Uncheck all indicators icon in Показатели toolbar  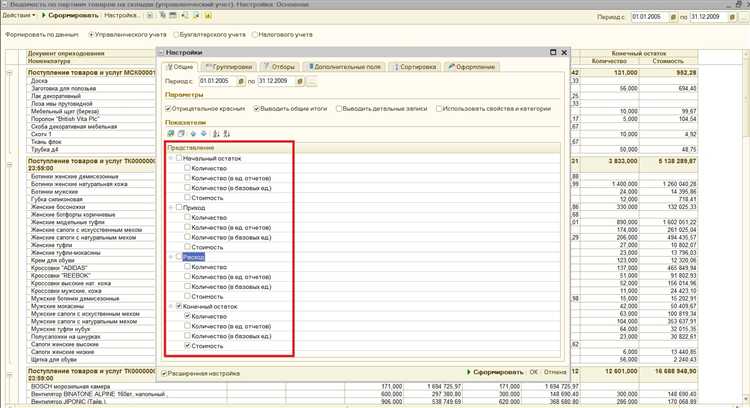click(181, 134)
